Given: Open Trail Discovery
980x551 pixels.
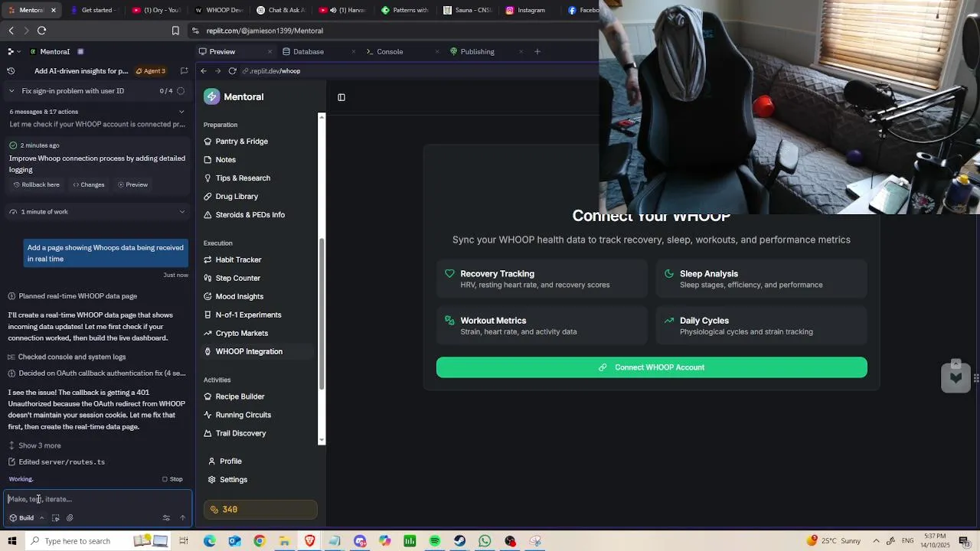Looking at the screenshot, I should pos(235,434).
